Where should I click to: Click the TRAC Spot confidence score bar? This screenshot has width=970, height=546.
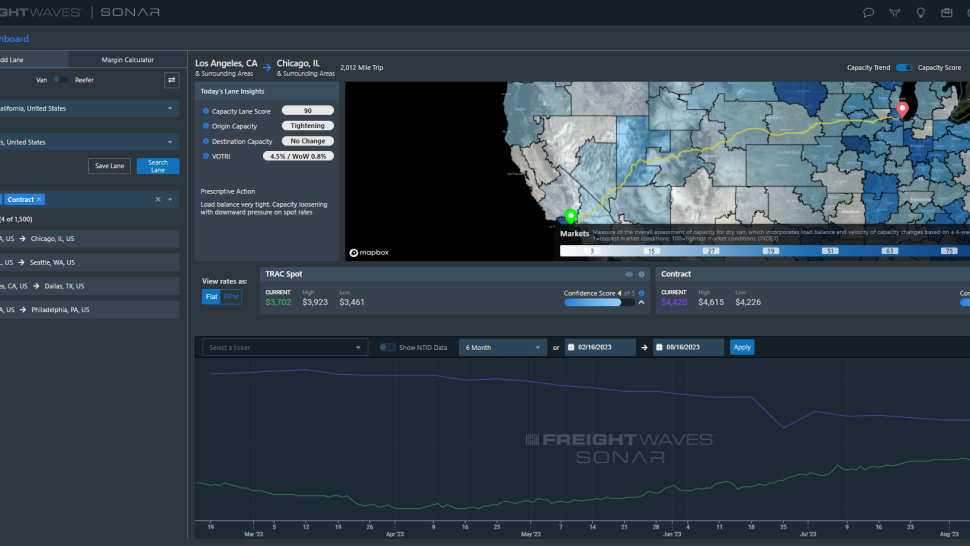(599, 302)
